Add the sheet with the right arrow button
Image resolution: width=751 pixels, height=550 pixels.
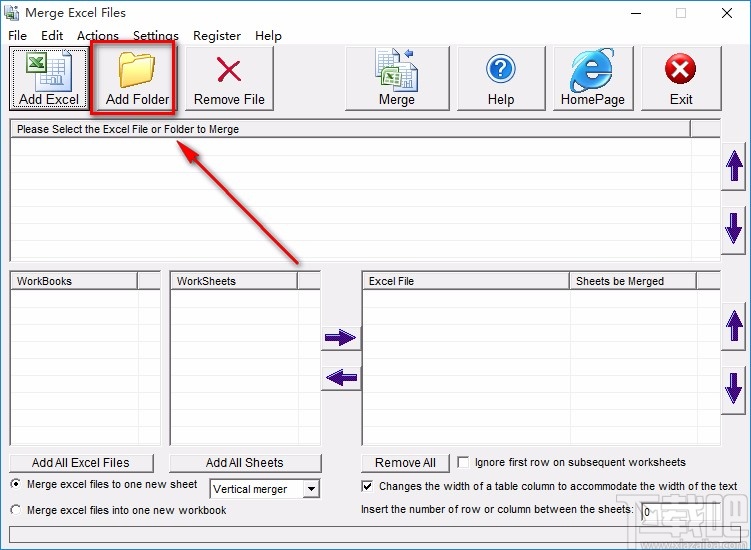click(341, 338)
